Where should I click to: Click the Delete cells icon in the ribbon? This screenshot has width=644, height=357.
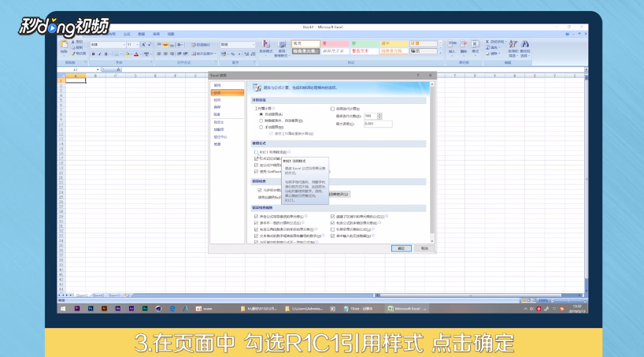(x=464, y=44)
